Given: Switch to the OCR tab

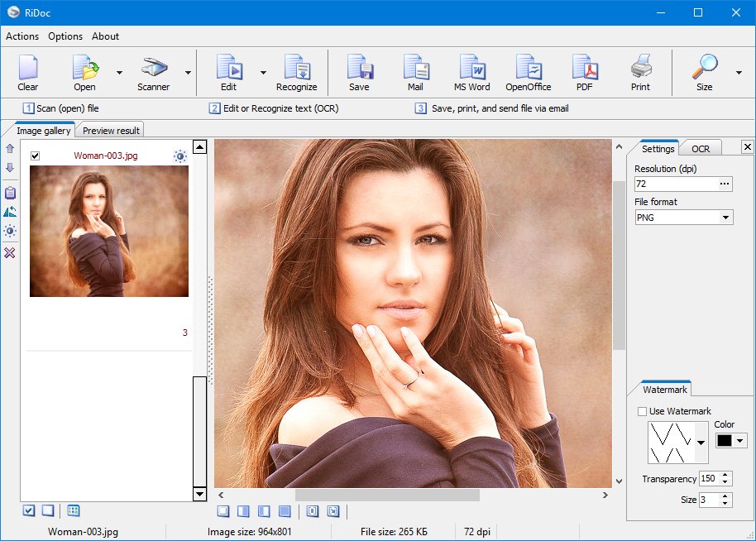Looking at the screenshot, I should click(x=700, y=149).
